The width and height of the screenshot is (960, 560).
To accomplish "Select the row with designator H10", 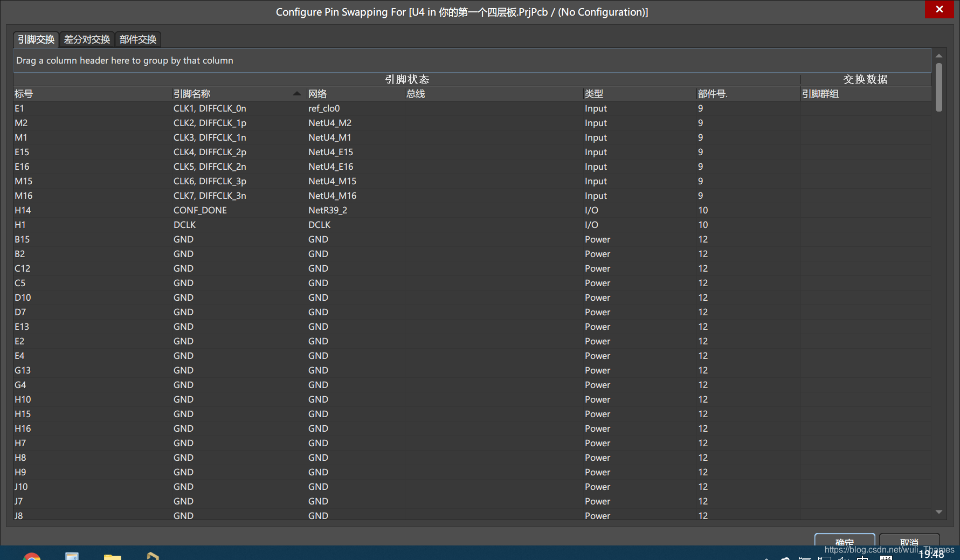I will pos(472,399).
